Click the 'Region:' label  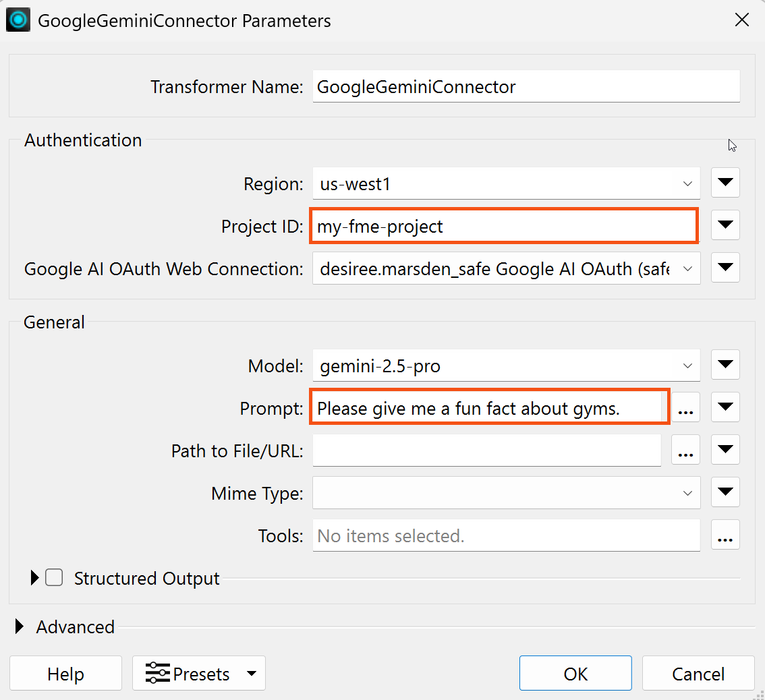pos(273,184)
